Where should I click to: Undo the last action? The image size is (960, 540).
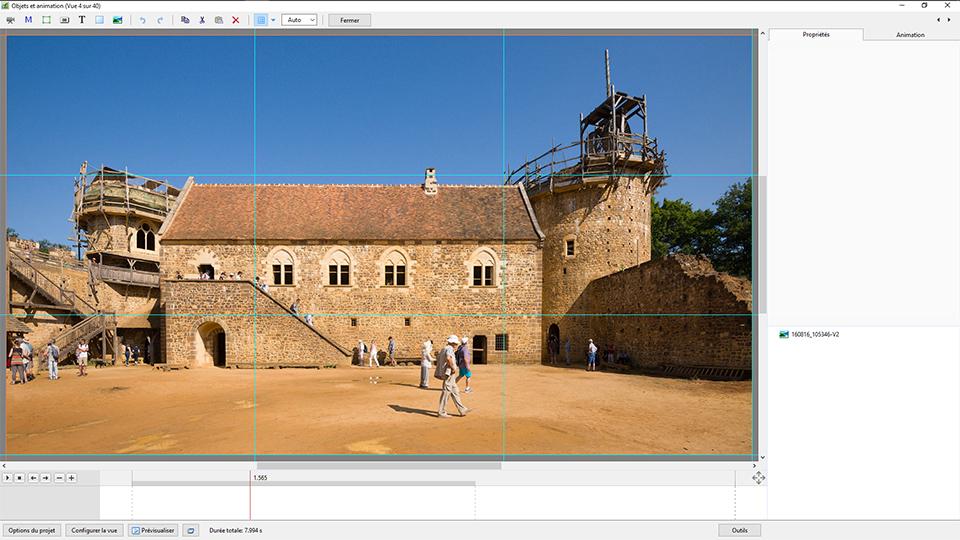point(143,20)
